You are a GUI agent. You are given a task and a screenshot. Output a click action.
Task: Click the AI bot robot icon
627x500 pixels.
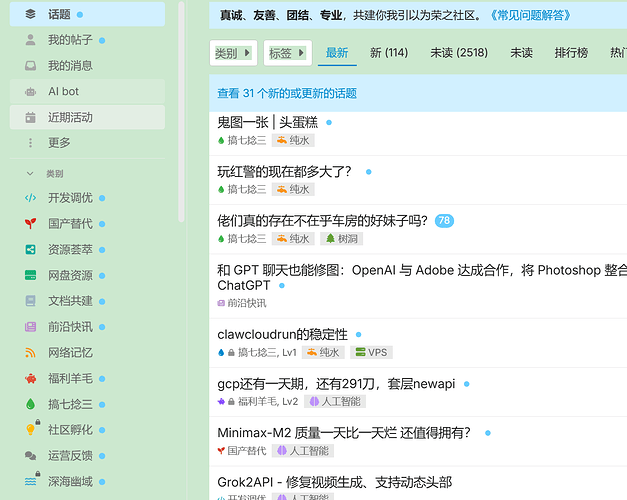30,92
